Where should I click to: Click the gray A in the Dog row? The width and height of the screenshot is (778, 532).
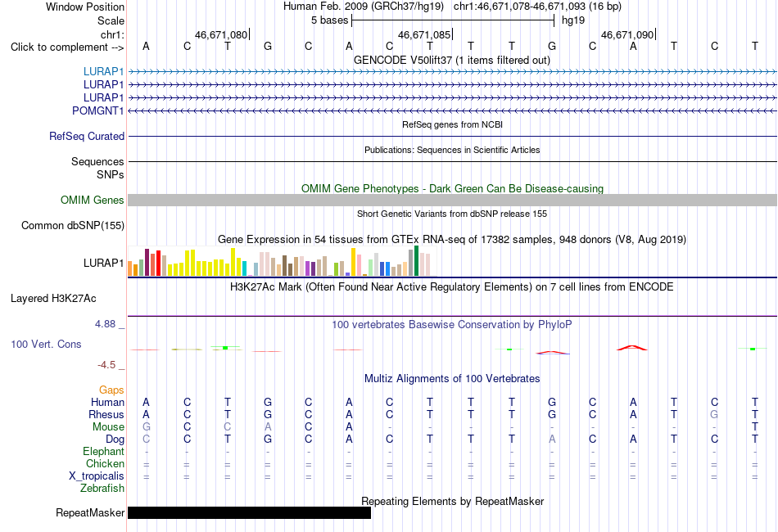tap(552, 440)
